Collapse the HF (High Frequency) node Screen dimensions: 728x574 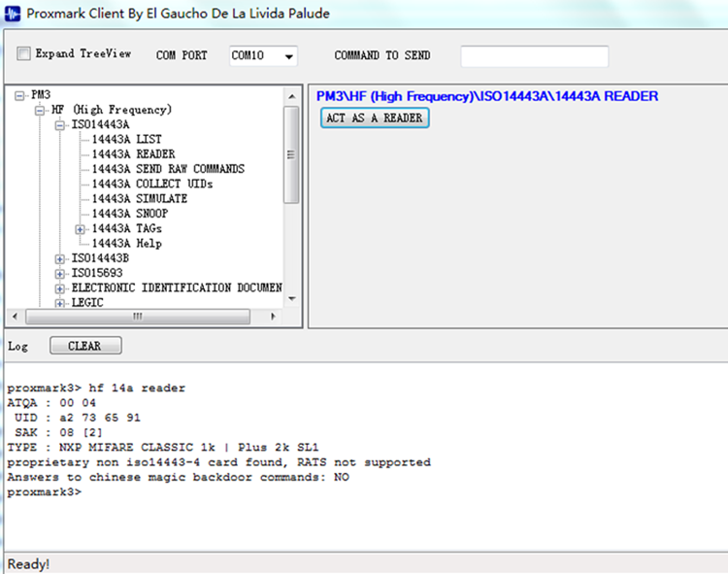pos(40,110)
